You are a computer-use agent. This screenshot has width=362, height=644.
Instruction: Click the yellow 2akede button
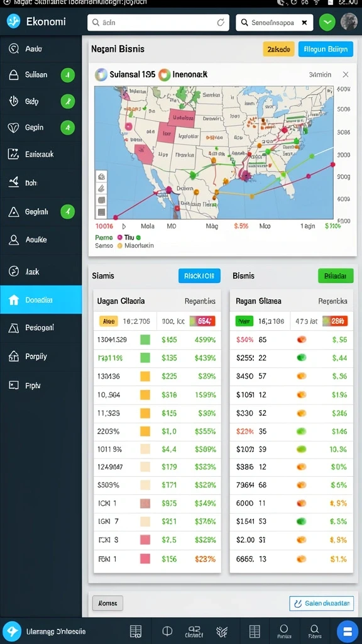pyautogui.click(x=278, y=49)
